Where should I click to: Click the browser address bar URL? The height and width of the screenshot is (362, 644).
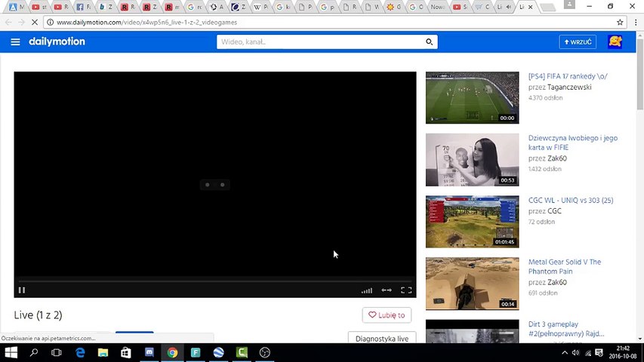click(146, 22)
